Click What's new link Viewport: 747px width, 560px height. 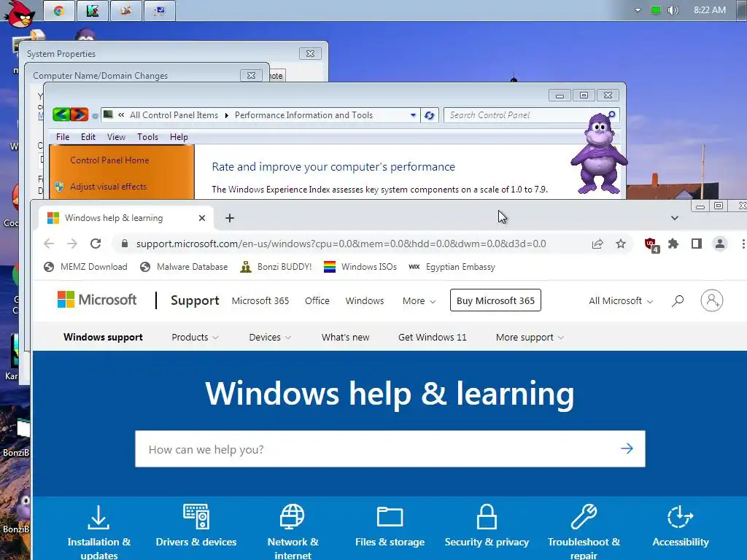point(345,337)
